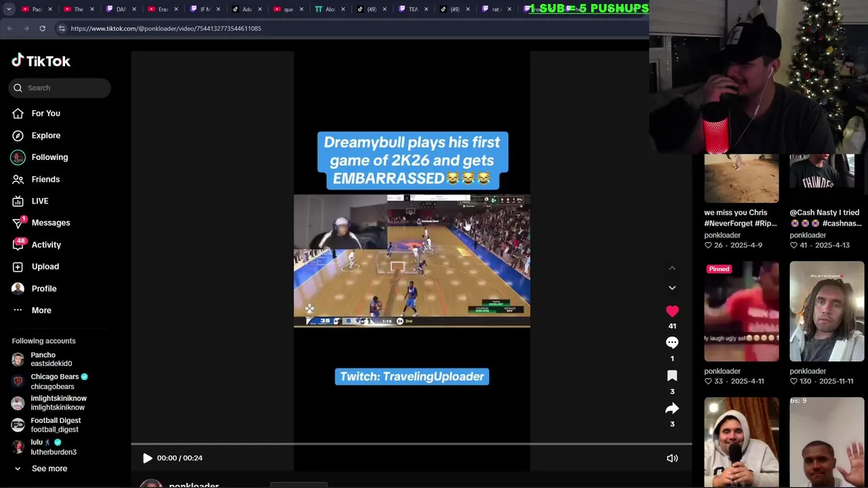This screenshot has height=488, width=868.
Task: Reload the page with refresh icon
Action: coord(42,28)
